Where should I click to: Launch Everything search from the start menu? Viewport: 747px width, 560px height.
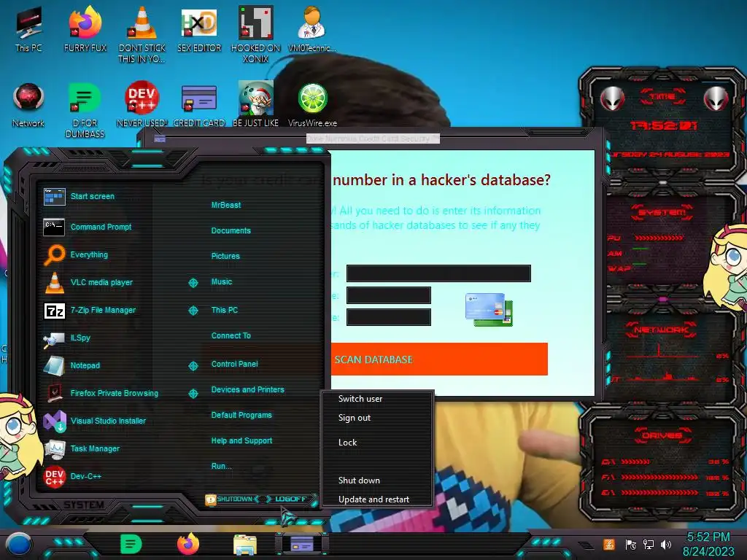click(x=88, y=254)
